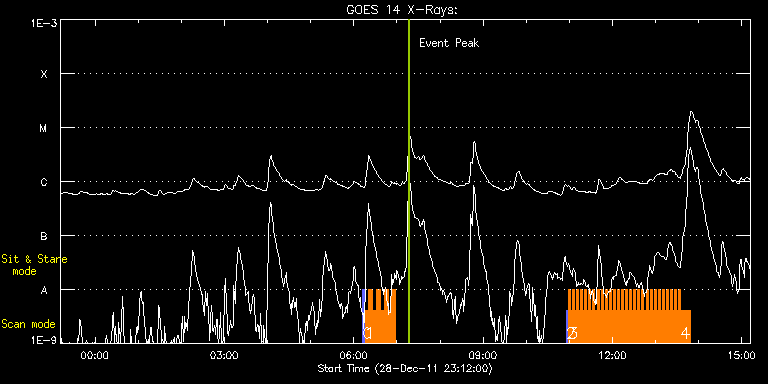Click the X flare class axis label

pyautogui.click(x=45, y=74)
